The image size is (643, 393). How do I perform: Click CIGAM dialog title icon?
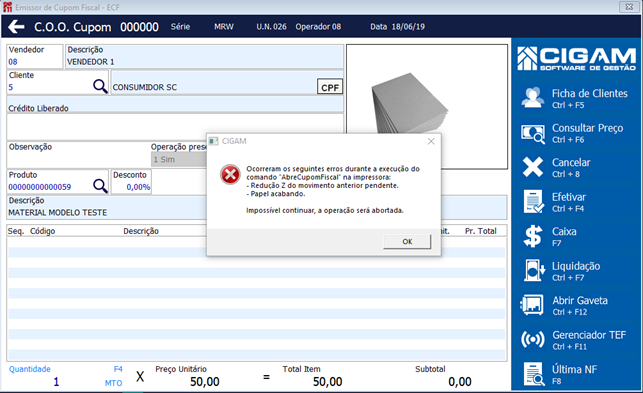(x=213, y=141)
